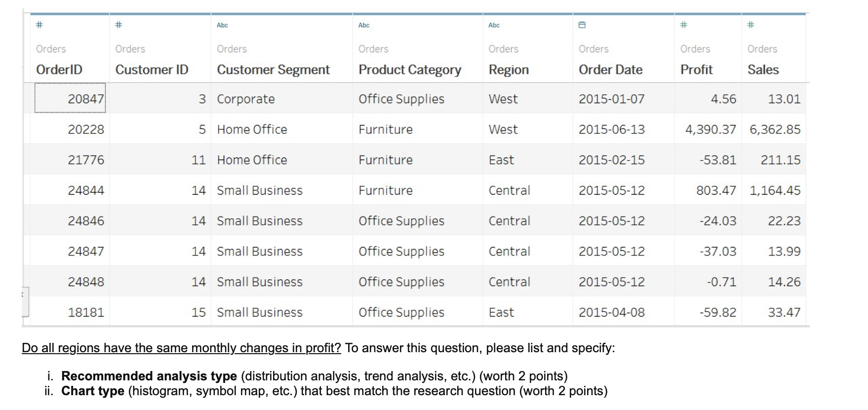The width and height of the screenshot is (868, 410).
Task: Click the underlined monthly profit changes question
Action: pyautogui.click(x=181, y=348)
